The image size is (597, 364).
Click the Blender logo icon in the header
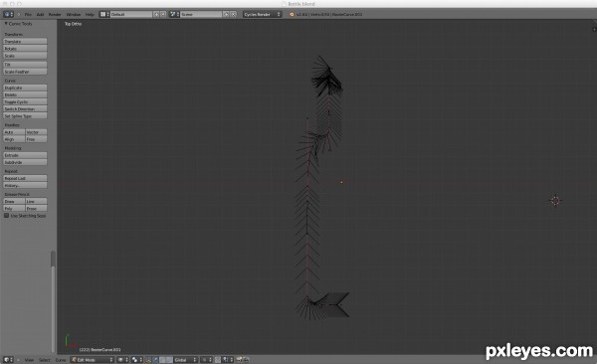point(292,15)
